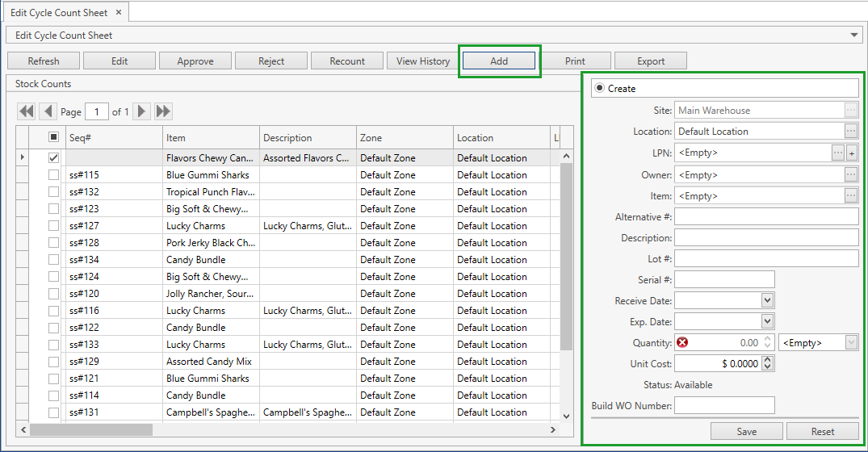Check the box for row ss#115

click(x=53, y=175)
